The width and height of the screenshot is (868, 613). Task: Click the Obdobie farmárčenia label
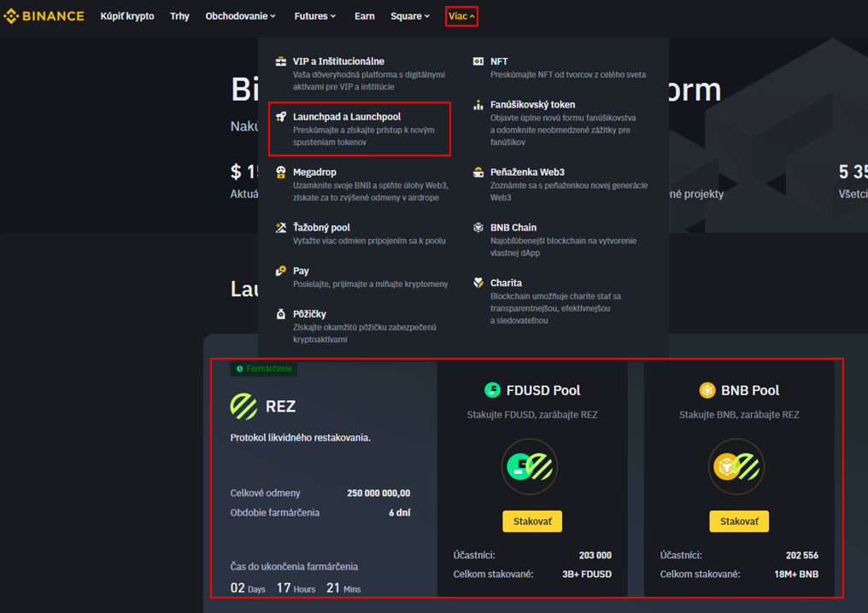click(274, 513)
